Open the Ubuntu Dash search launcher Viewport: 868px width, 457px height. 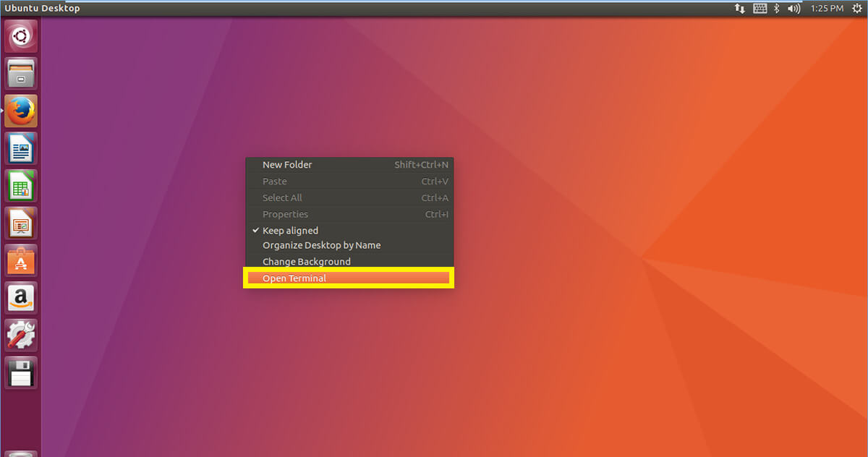click(21, 36)
